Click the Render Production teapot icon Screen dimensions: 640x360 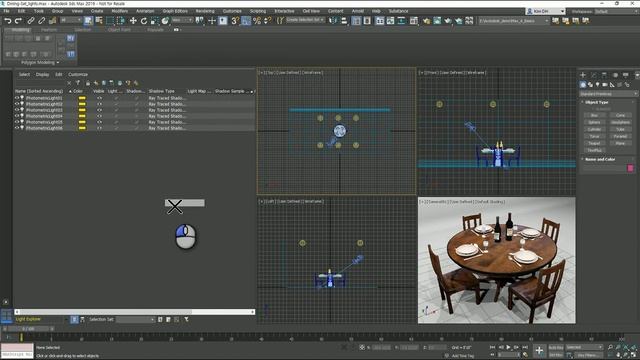tap(448, 20)
